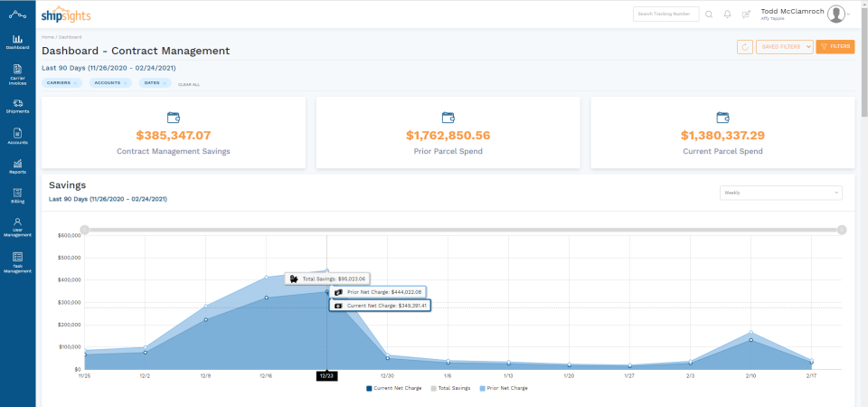The height and width of the screenshot is (407, 868).
Task: Click the Current Net Charge $349,391.41 tooltip
Action: tap(380, 305)
